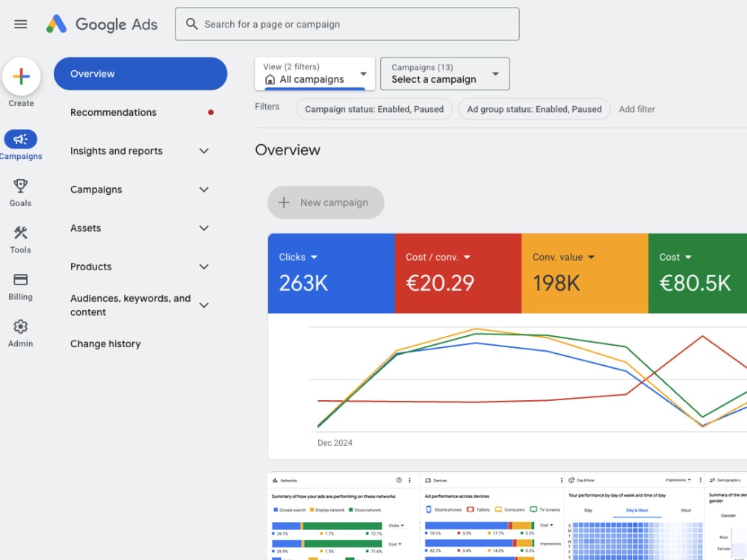Open Admin via the gear icon

coord(20,327)
